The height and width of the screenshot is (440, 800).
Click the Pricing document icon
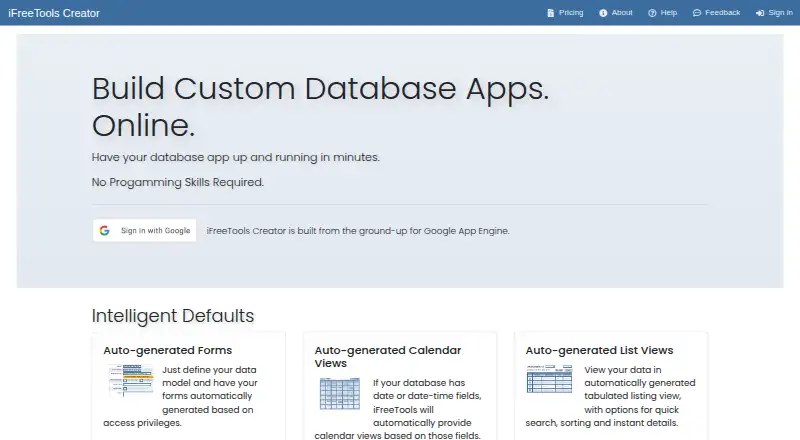551,13
